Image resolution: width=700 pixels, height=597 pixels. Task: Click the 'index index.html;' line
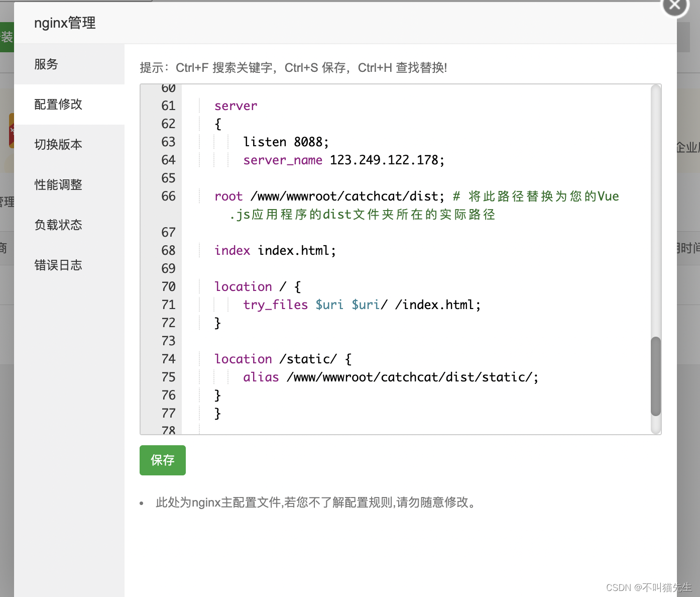[x=275, y=251]
